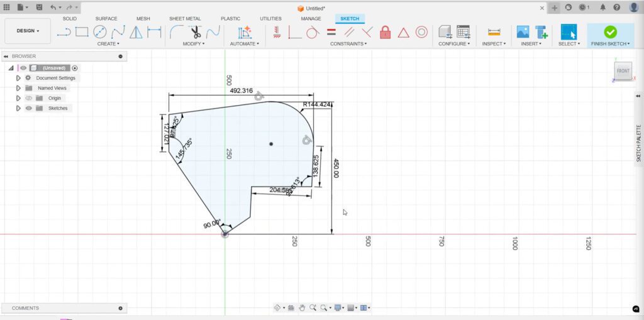This screenshot has height=320, width=644.
Task: Expand the Document Settings node
Action: [18, 78]
